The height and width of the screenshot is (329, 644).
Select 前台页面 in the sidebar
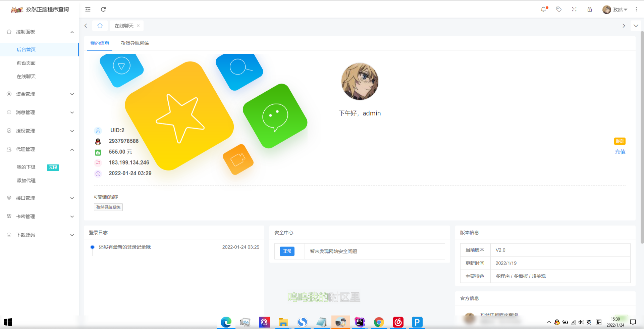pyautogui.click(x=26, y=63)
